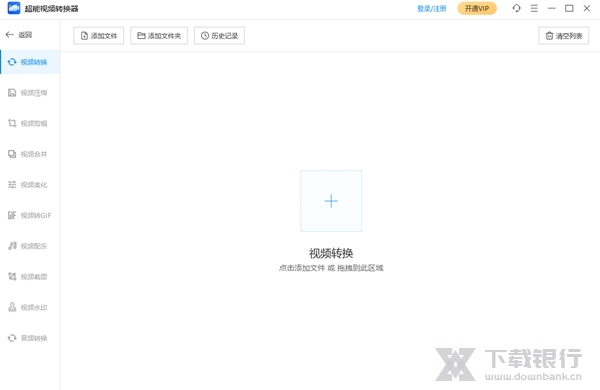
Task: Minimize the 超能视频转换器 window
Action: coord(551,8)
